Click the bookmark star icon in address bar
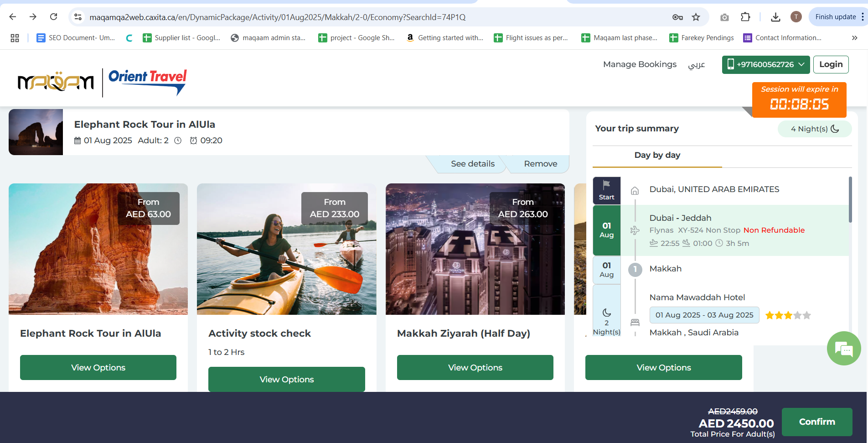Viewport: 868px width, 443px height. tap(696, 17)
